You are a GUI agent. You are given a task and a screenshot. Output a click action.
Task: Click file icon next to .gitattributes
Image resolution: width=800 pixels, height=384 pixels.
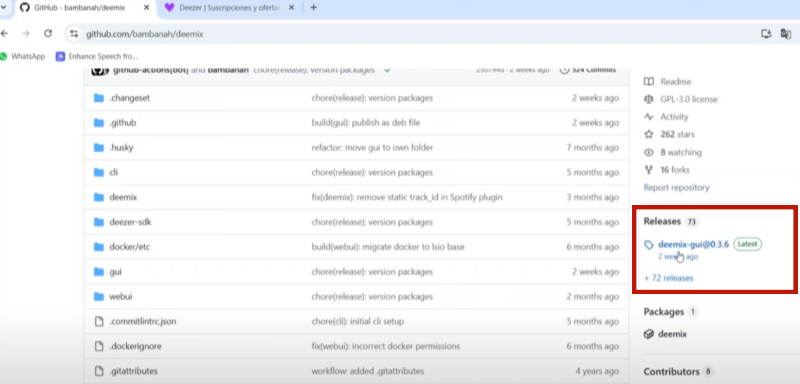[99, 371]
